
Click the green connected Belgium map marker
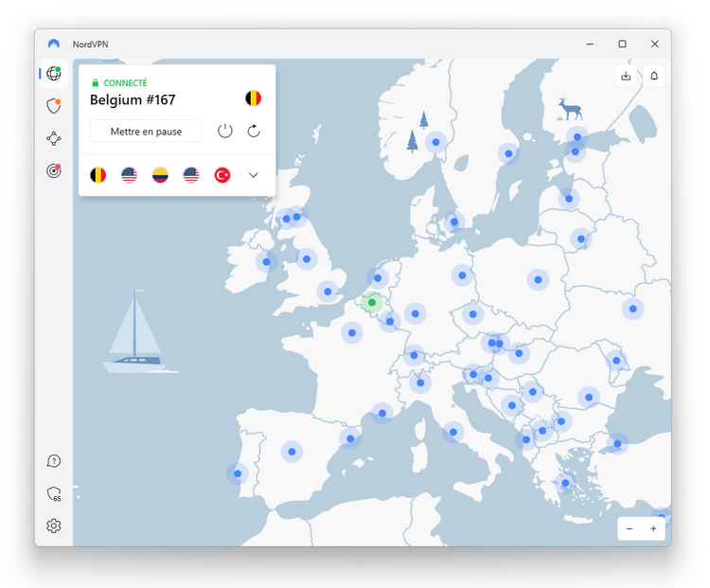(372, 302)
